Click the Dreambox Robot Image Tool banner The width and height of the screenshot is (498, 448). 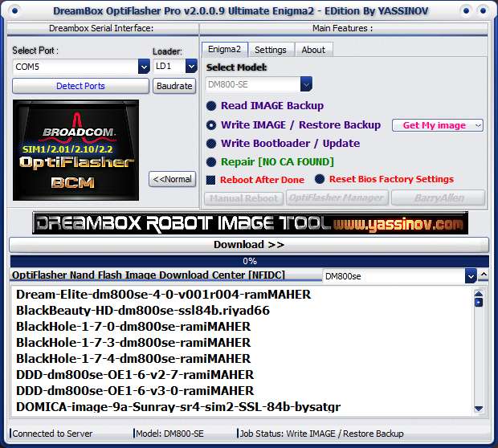(250, 223)
